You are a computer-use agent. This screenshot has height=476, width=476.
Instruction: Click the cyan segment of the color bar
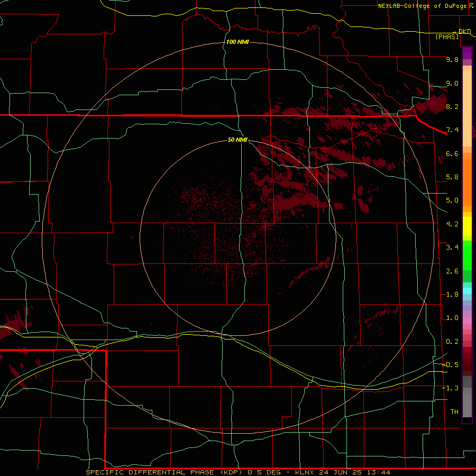pos(467,291)
